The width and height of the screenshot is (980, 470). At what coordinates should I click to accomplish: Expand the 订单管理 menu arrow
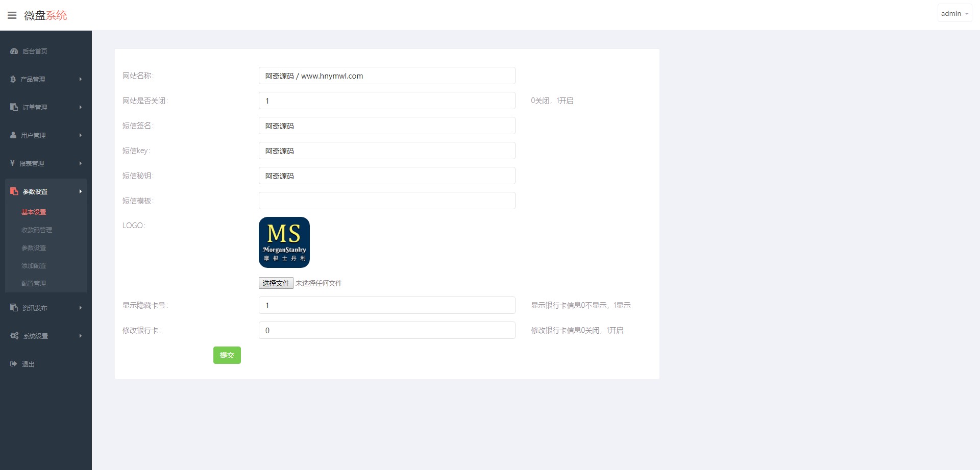click(x=81, y=107)
